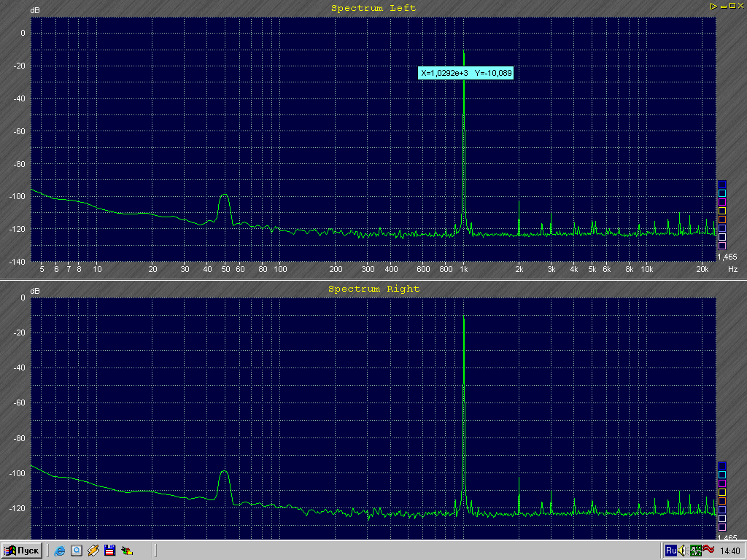Launch Winamp lightning bolt icon in taskbar
Viewport: 747px width, 560px height.
(x=93, y=551)
